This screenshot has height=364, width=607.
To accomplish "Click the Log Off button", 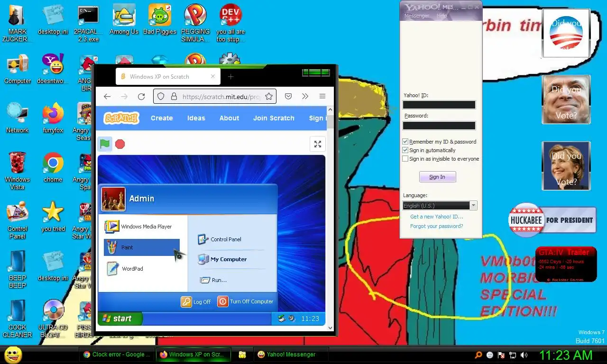I will click(196, 301).
